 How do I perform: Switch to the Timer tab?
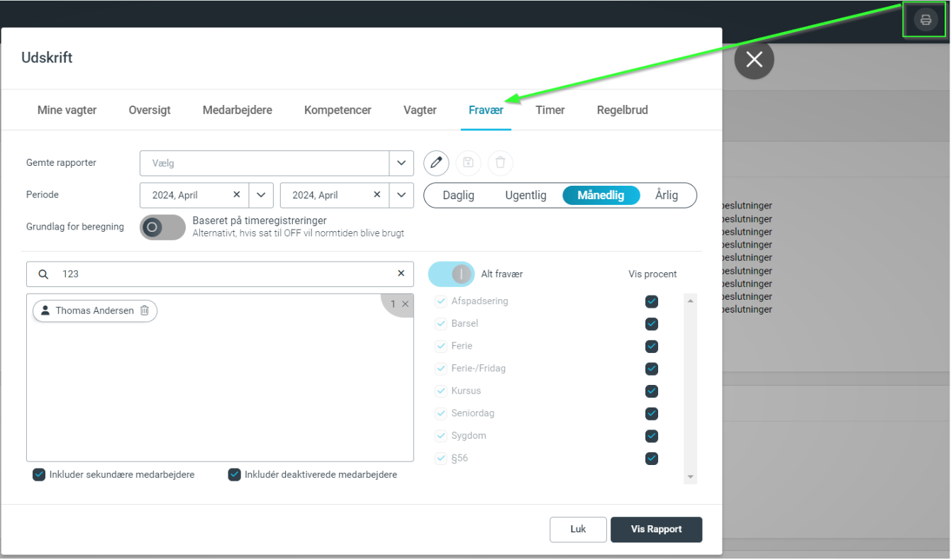(550, 110)
